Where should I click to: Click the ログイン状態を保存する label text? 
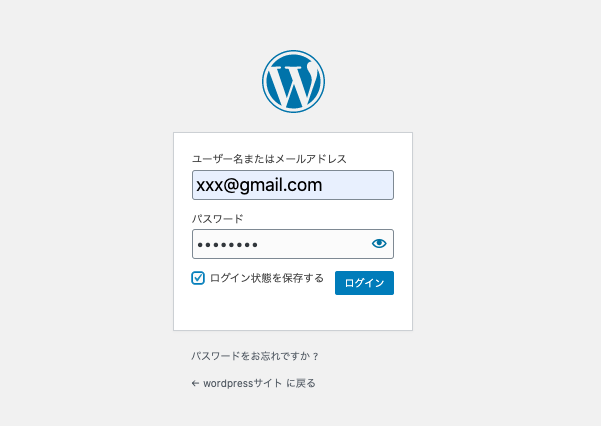coord(267,278)
